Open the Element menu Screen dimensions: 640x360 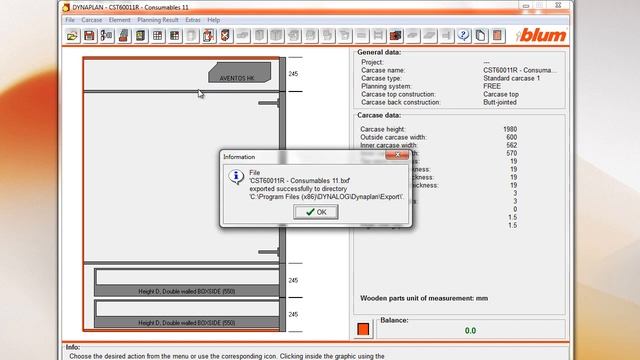[120, 20]
